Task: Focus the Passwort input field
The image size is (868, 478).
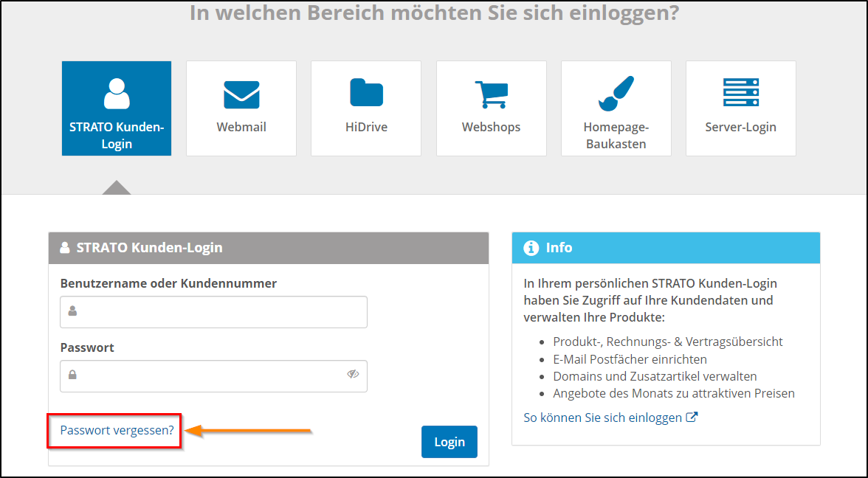Action: coord(214,376)
